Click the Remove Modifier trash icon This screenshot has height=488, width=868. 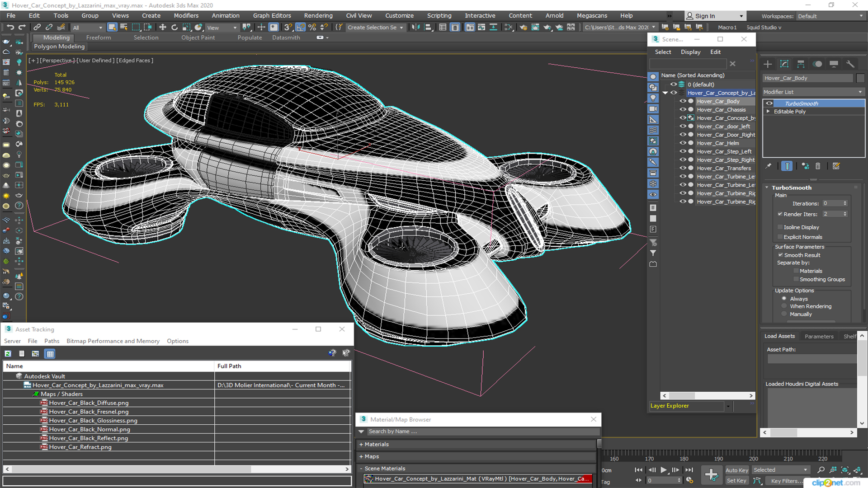[818, 166]
